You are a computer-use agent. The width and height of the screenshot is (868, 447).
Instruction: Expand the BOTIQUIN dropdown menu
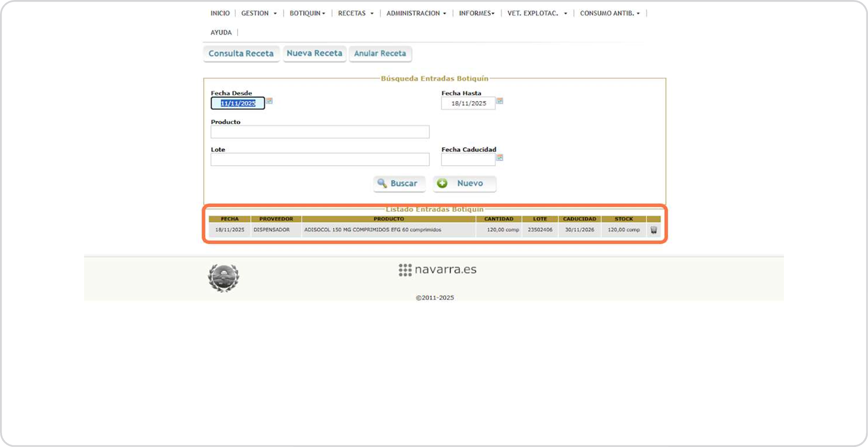pyautogui.click(x=307, y=13)
